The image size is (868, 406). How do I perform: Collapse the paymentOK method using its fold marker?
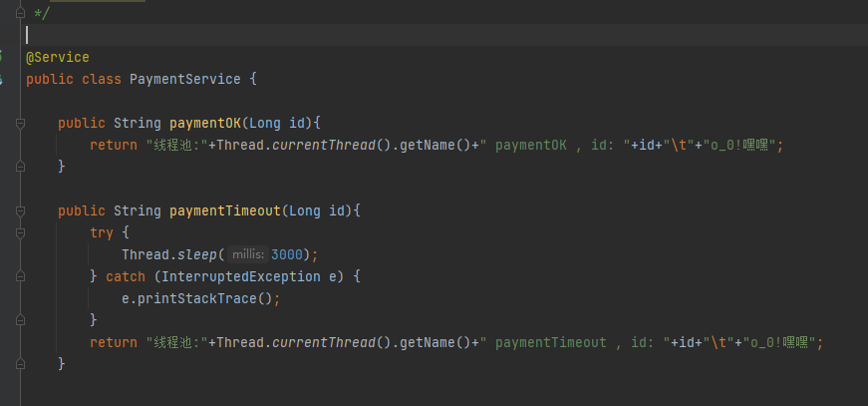point(20,124)
